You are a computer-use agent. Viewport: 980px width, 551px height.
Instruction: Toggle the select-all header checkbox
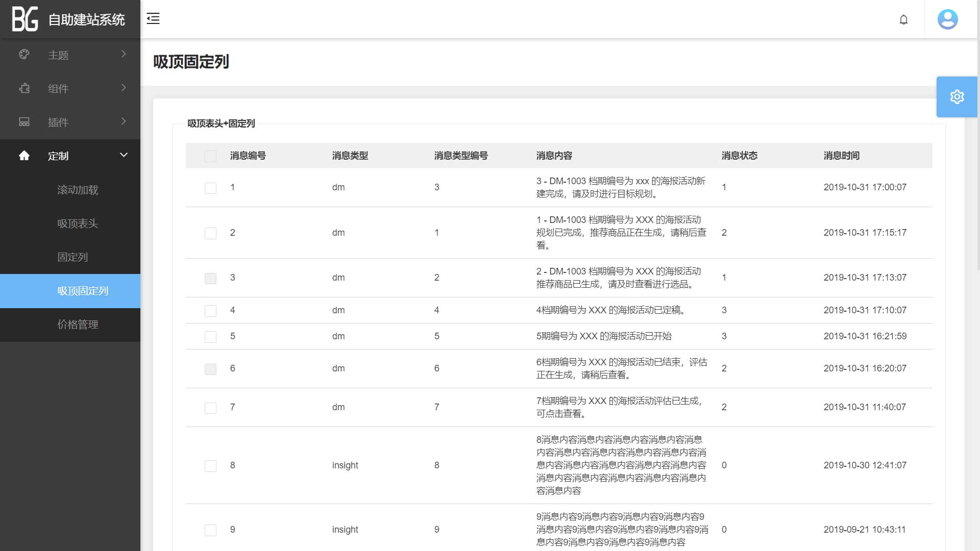(210, 156)
